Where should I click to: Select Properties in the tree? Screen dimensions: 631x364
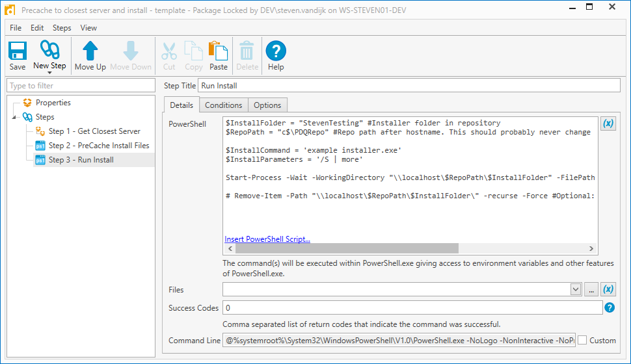53,103
